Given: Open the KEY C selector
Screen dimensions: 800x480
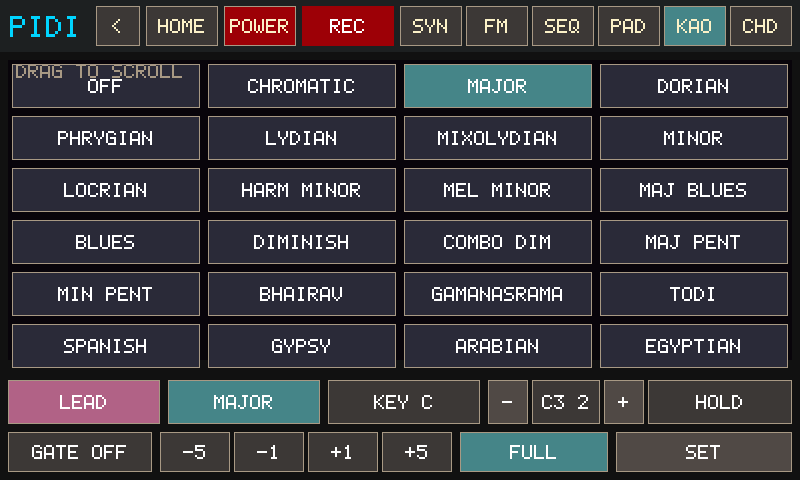Looking at the screenshot, I should 404,402.
